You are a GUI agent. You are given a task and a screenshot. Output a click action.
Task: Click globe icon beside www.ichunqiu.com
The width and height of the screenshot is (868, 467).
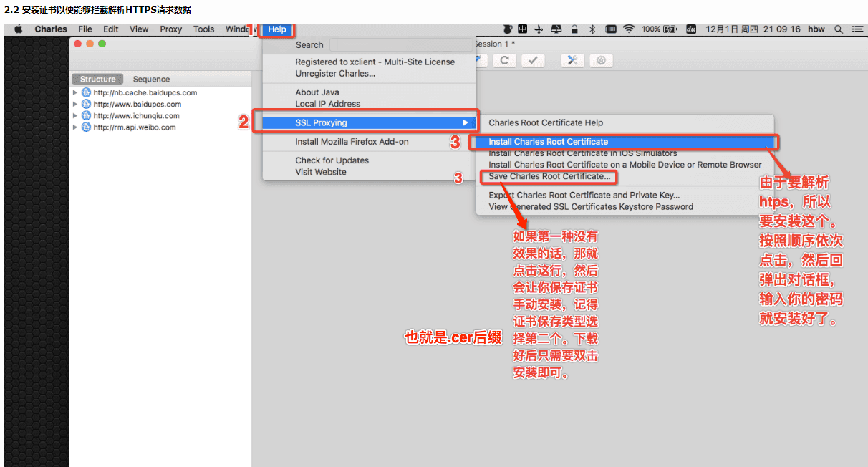pos(86,115)
